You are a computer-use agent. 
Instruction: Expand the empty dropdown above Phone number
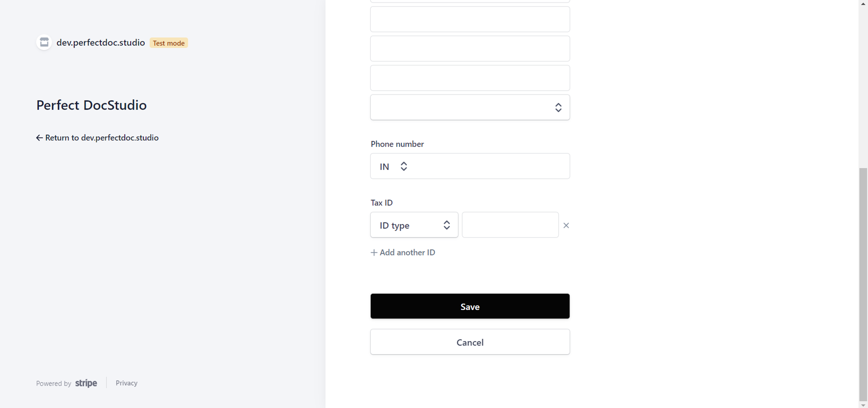pyautogui.click(x=470, y=107)
